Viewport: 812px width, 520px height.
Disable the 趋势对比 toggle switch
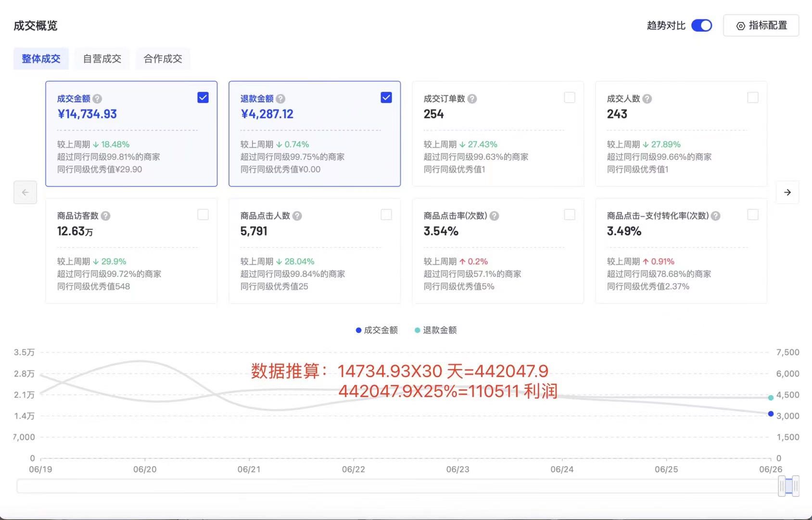701,26
